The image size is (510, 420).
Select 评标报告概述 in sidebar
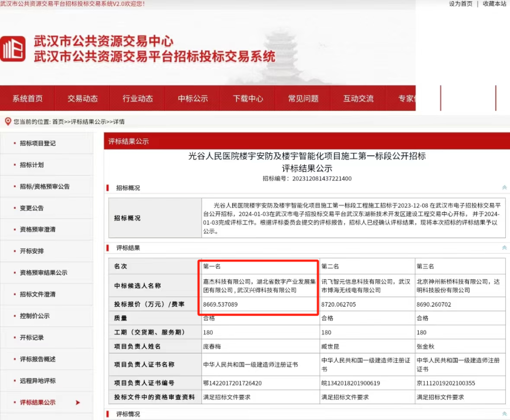[x=38, y=359]
